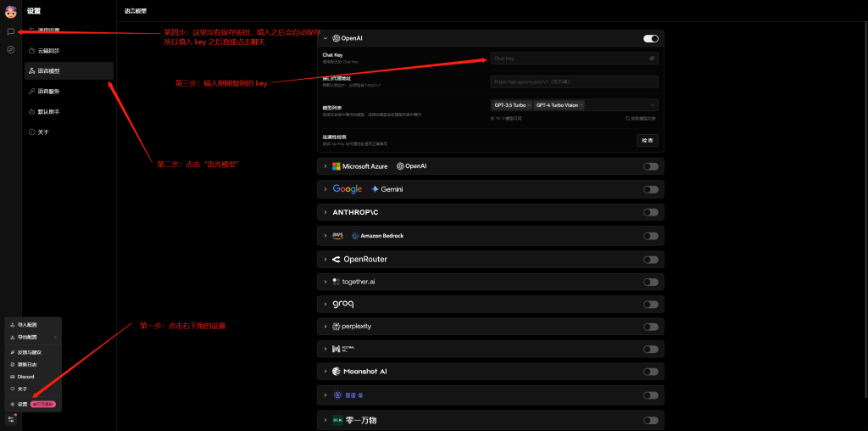
Task: Click Discord in the popup menu
Action: (x=25, y=377)
